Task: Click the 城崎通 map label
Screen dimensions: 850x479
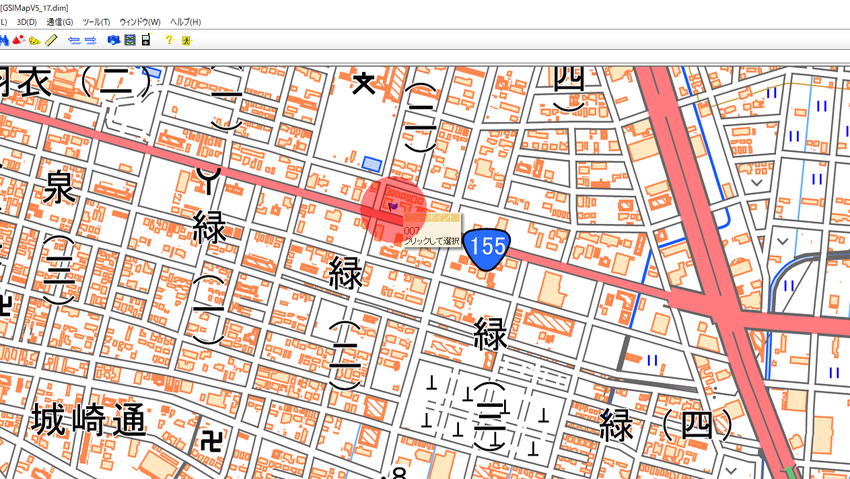Action: (x=88, y=420)
